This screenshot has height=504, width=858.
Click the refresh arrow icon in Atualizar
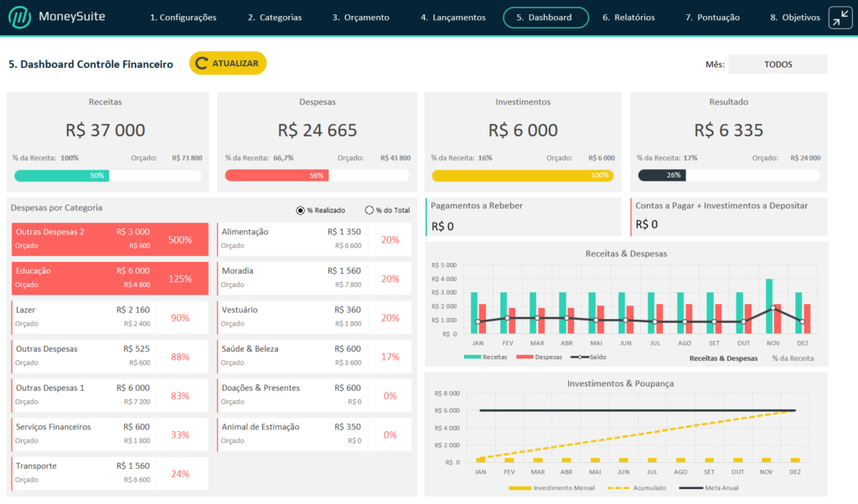click(201, 64)
